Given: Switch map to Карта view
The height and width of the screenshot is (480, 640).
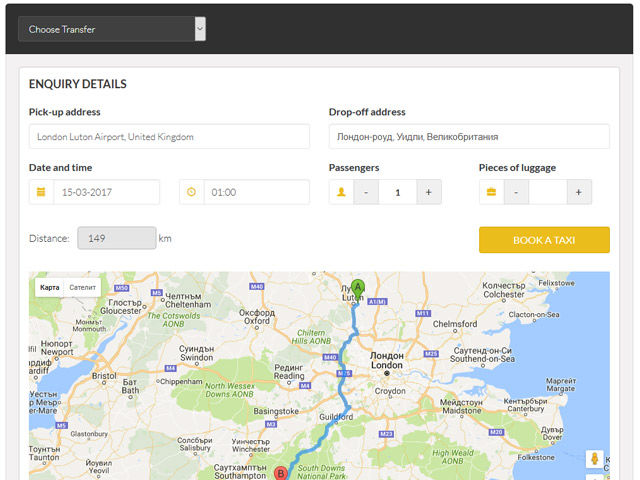Looking at the screenshot, I should click(x=50, y=287).
